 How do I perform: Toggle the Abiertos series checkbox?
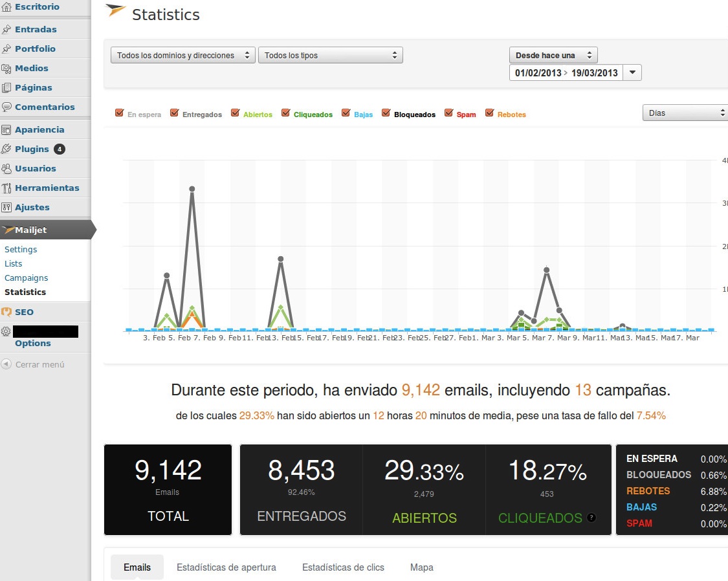(235, 113)
